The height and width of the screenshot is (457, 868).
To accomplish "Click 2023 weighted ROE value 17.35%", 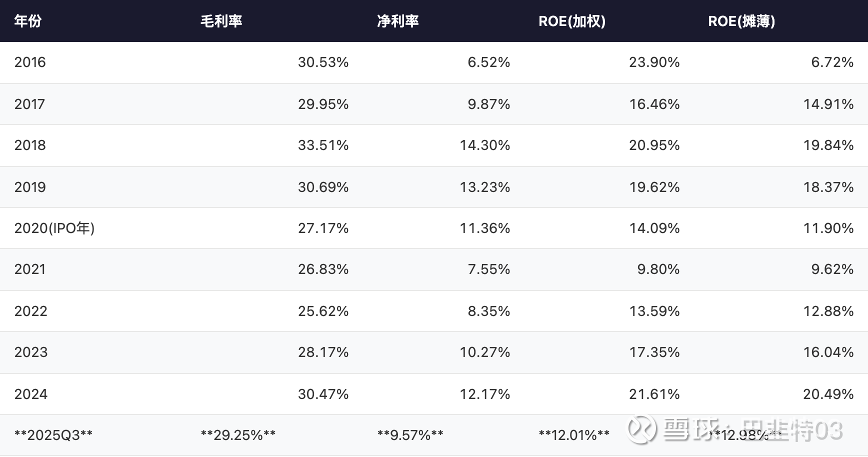I will coord(654,352).
